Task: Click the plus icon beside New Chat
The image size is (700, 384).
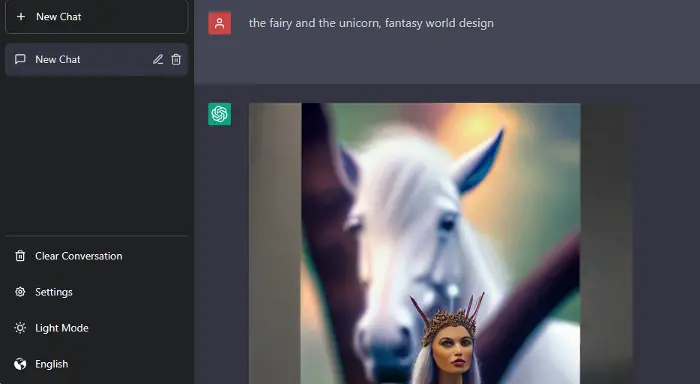Action: coord(21,17)
